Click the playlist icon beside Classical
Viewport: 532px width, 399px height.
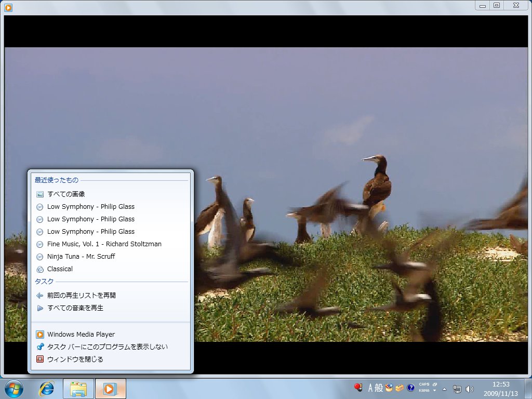(40, 270)
